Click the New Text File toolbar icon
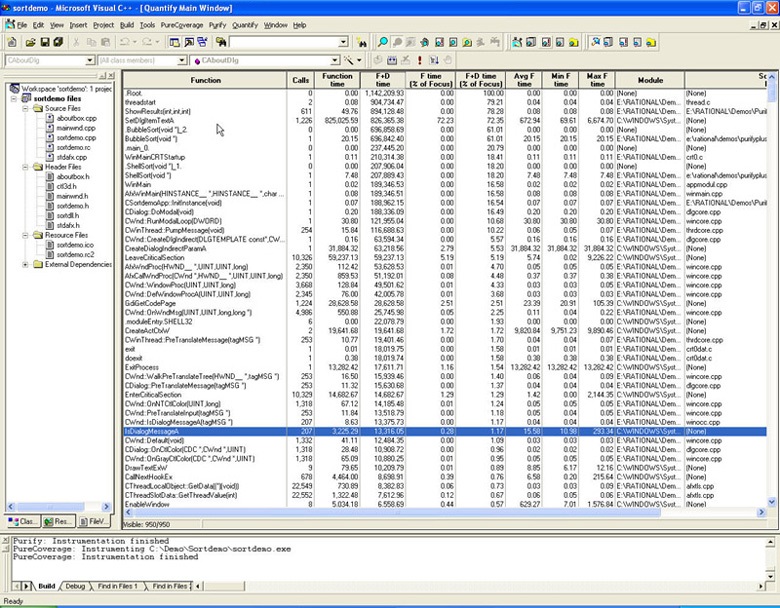Viewport: 780px width, 608px height. [12, 43]
